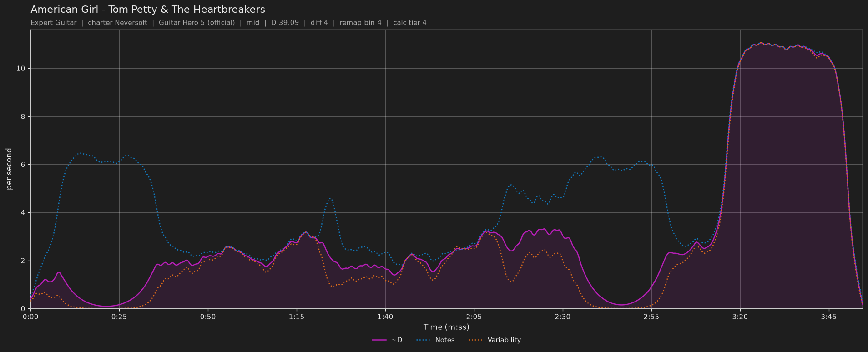Click the blue dotted Notes legend swatch

pos(423,340)
